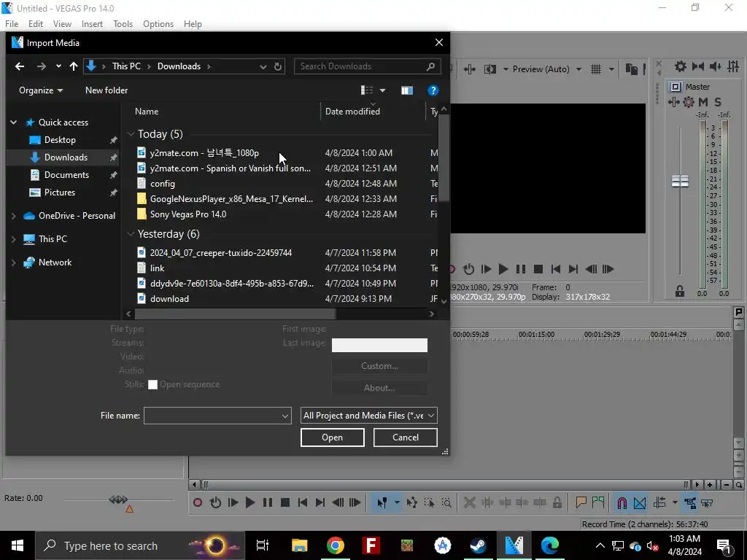Open the address bar previous locations dropdown

pos(263,66)
